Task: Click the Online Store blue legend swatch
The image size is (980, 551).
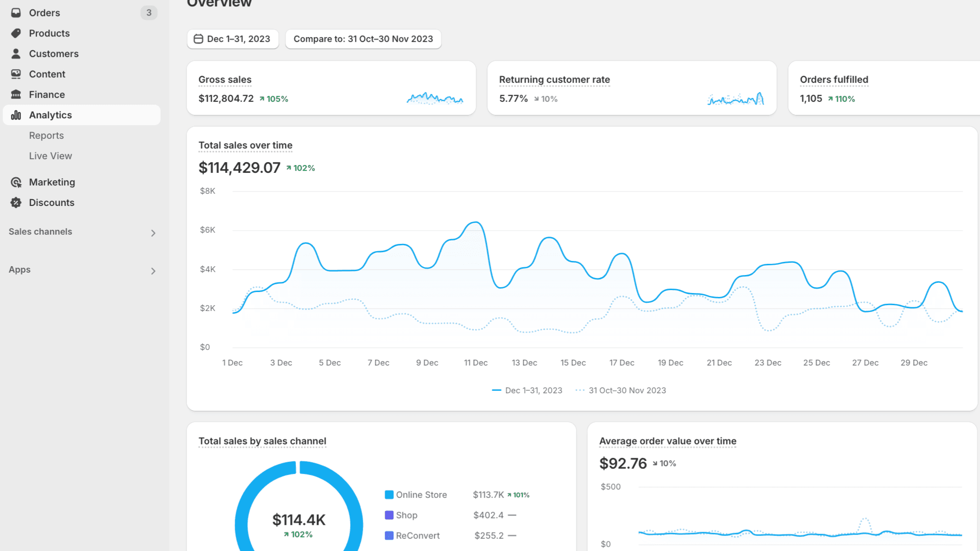Action: pos(389,495)
